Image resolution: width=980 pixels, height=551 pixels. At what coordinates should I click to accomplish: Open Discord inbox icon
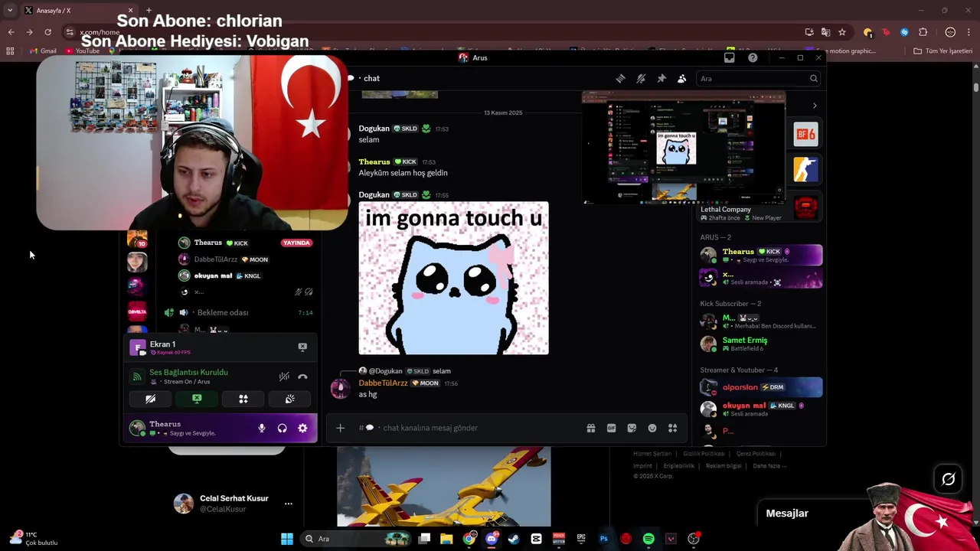(x=729, y=57)
